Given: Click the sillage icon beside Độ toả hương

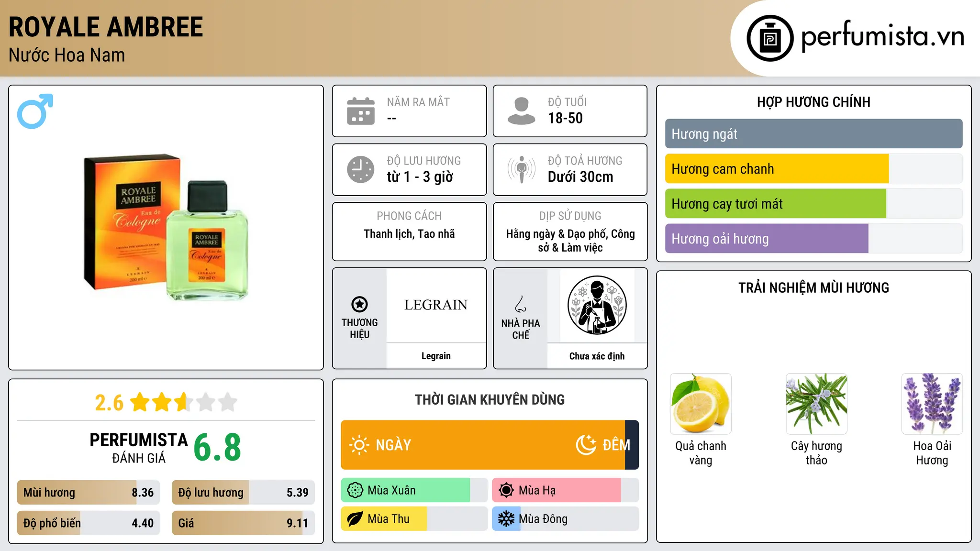Looking at the screenshot, I should coord(522,169).
